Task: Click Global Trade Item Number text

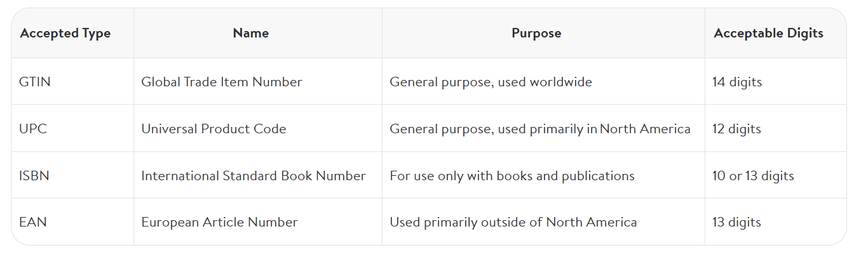Action: click(x=222, y=82)
